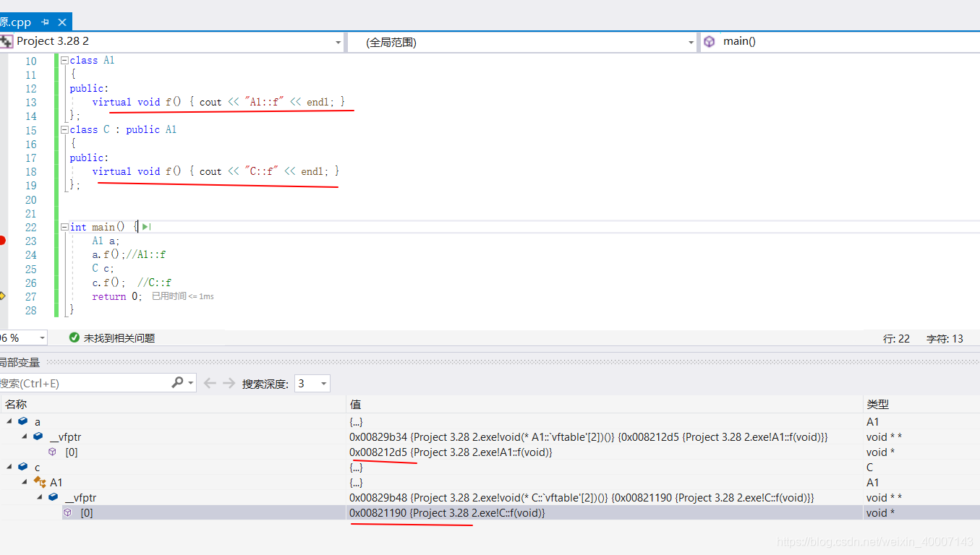
Task: Click the 未找到相关问题 status message
Action: click(x=119, y=338)
